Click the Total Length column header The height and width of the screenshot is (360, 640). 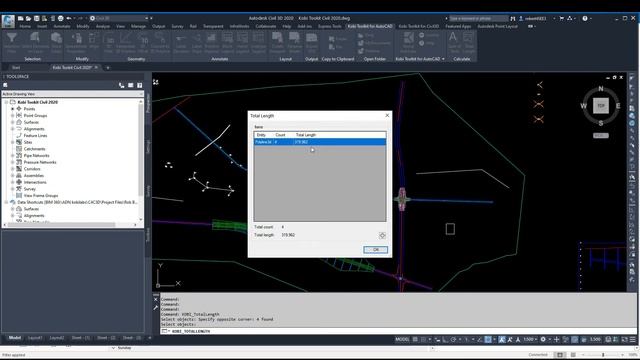click(x=306, y=135)
